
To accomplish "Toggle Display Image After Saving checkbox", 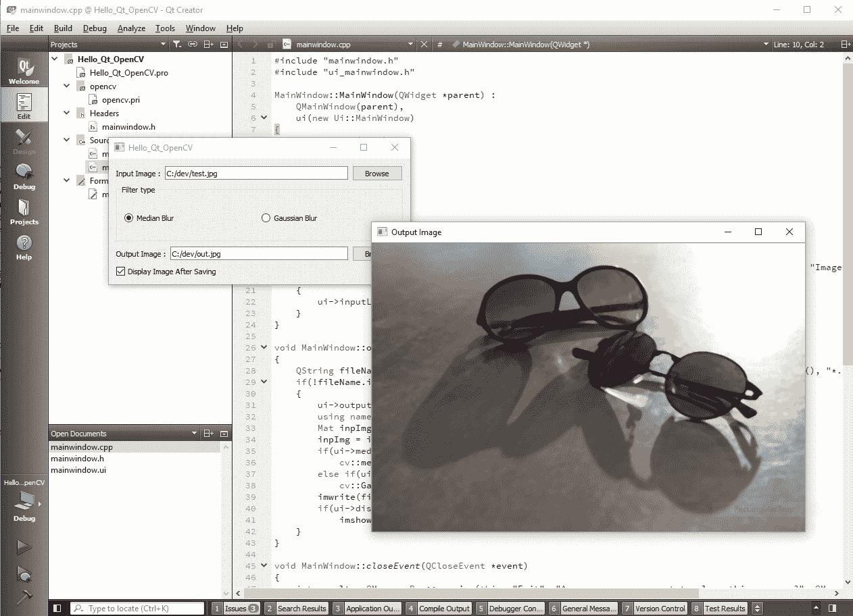I will 121,272.
